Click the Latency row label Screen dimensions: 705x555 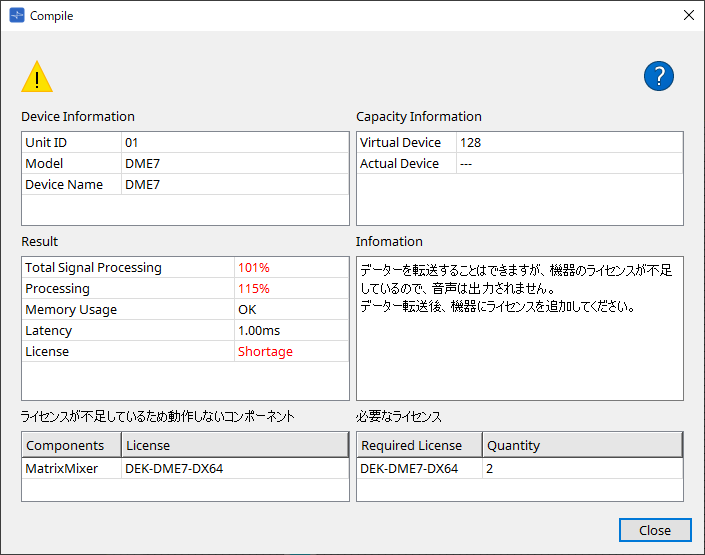click(48, 331)
